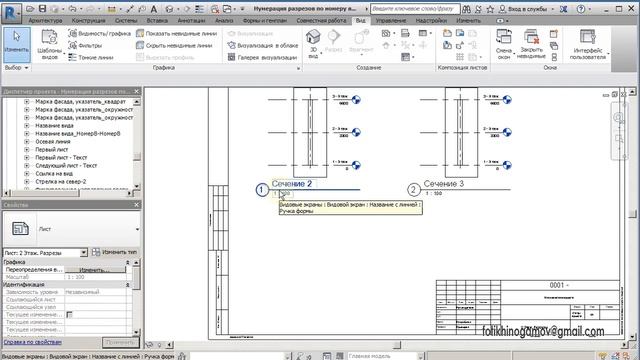Click Закрыть невидимые windows button

click(x=531, y=44)
